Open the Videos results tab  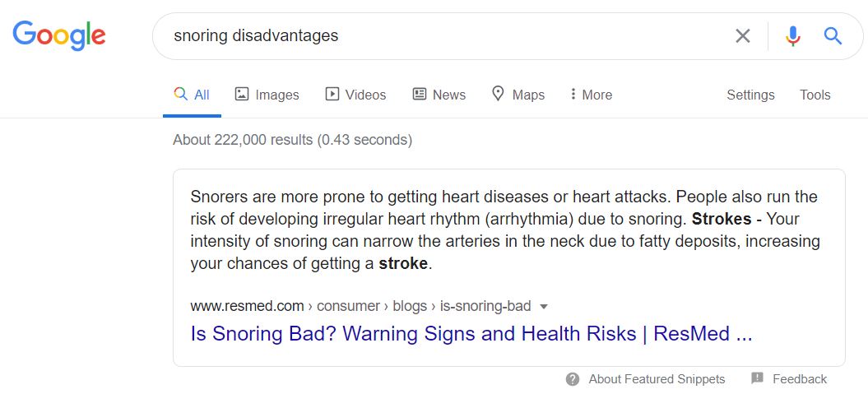coord(355,95)
